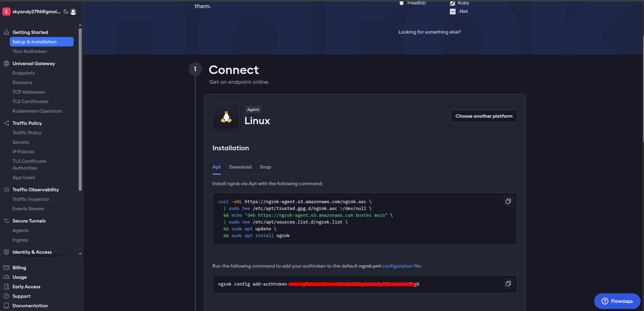This screenshot has height=311, width=644.
Task: Go to Domains
Action: pyautogui.click(x=22, y=82)
